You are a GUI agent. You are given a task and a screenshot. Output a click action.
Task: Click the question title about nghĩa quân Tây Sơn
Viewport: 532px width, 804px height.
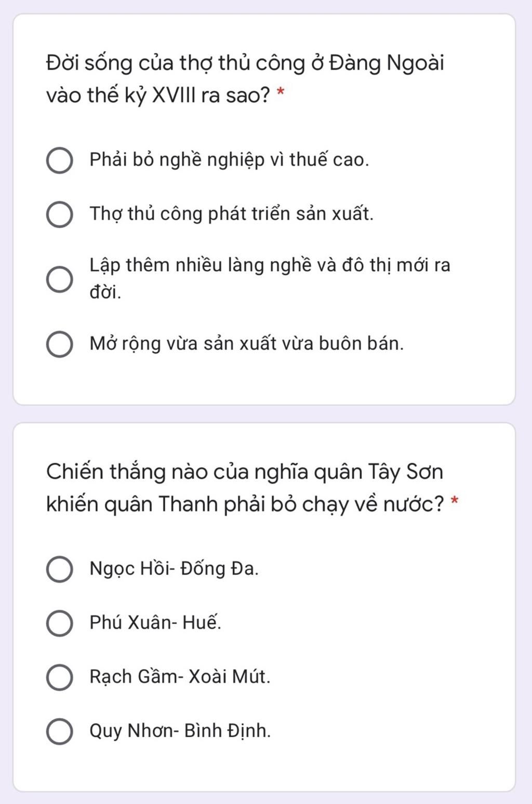pyautogui.click(x=245, y=488)
